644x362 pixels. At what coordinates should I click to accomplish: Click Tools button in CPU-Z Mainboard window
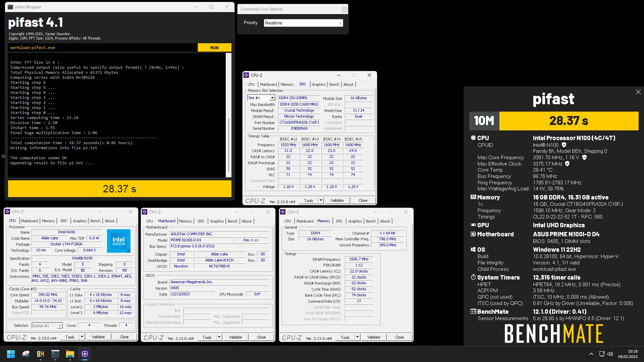(x=207, y=337)
